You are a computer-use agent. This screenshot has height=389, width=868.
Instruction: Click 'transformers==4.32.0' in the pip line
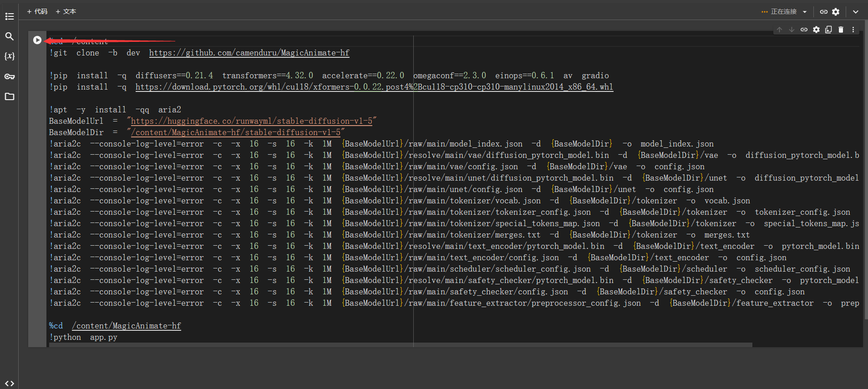(x=268, y=76)
